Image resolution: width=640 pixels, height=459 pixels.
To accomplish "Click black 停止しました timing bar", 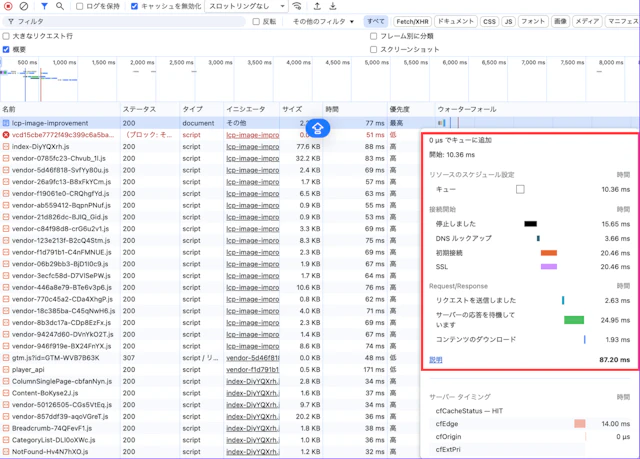I will coord(530,224).
